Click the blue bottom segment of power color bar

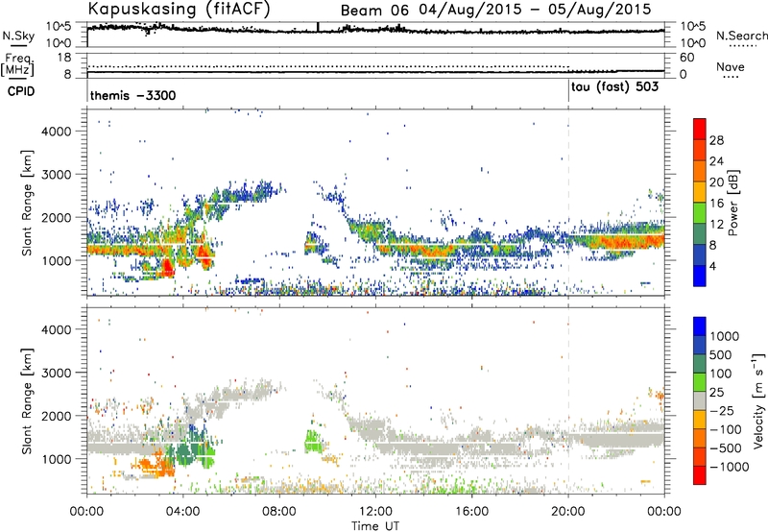700,276
